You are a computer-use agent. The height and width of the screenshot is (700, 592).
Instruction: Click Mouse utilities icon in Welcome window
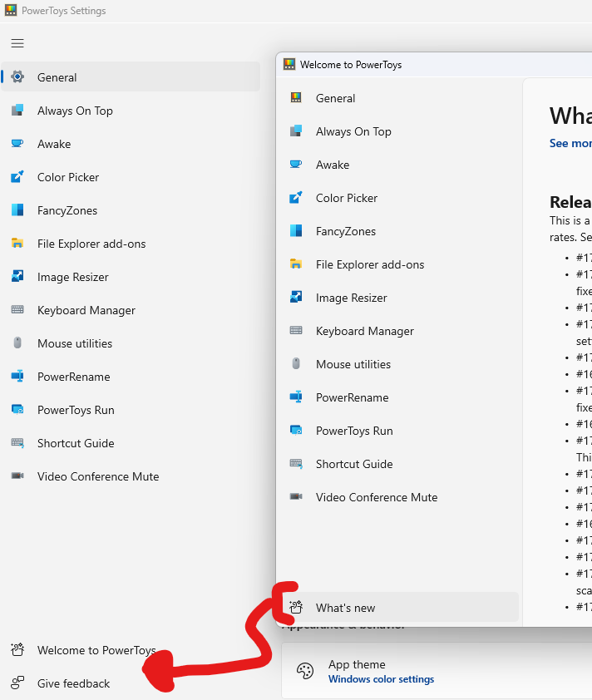tap(296, 364)
